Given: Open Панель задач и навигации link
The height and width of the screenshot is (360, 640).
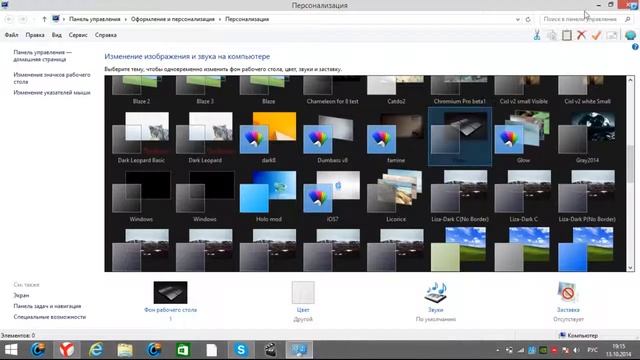Looking at the screenshot, I should 47,306.
